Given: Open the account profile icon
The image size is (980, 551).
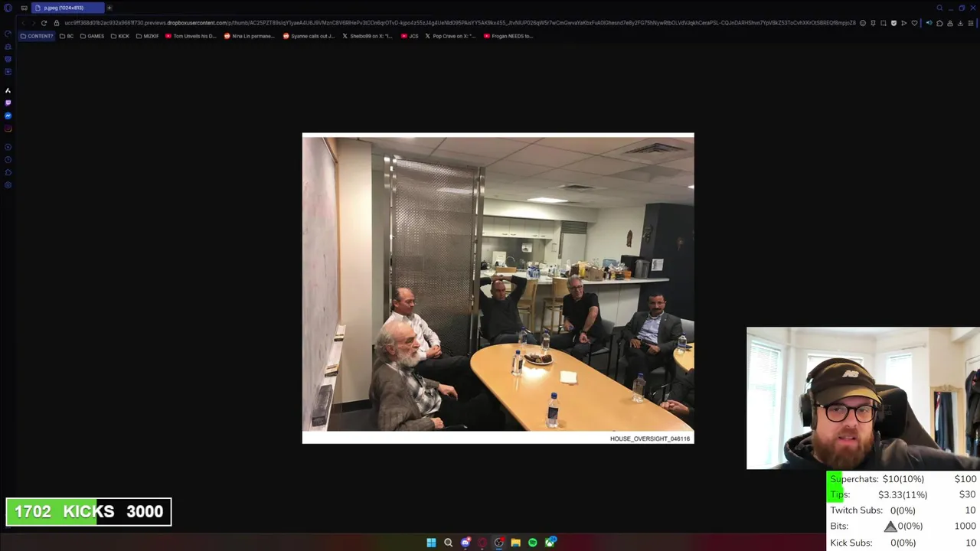Looking at the screenshot, I should 950,23.
